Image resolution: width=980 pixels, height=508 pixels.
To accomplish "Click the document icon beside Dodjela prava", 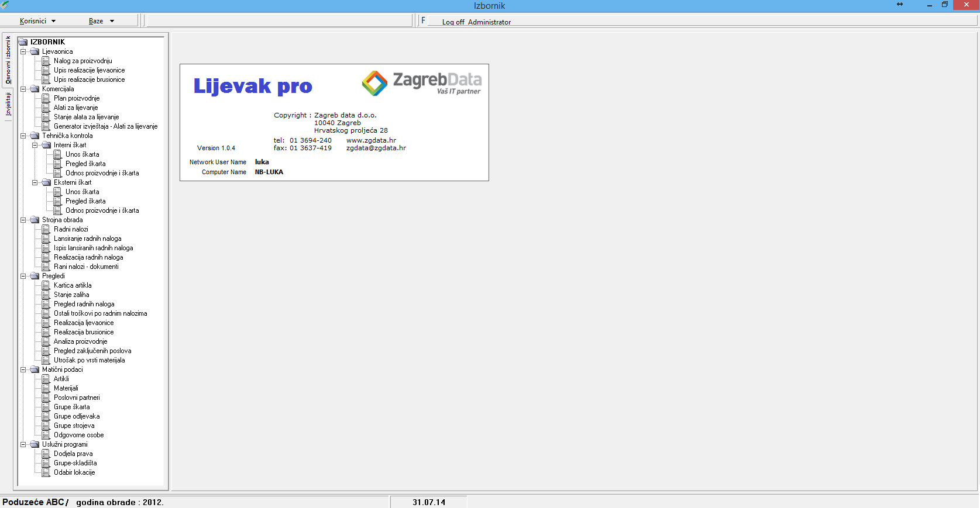I will [46, 454].
